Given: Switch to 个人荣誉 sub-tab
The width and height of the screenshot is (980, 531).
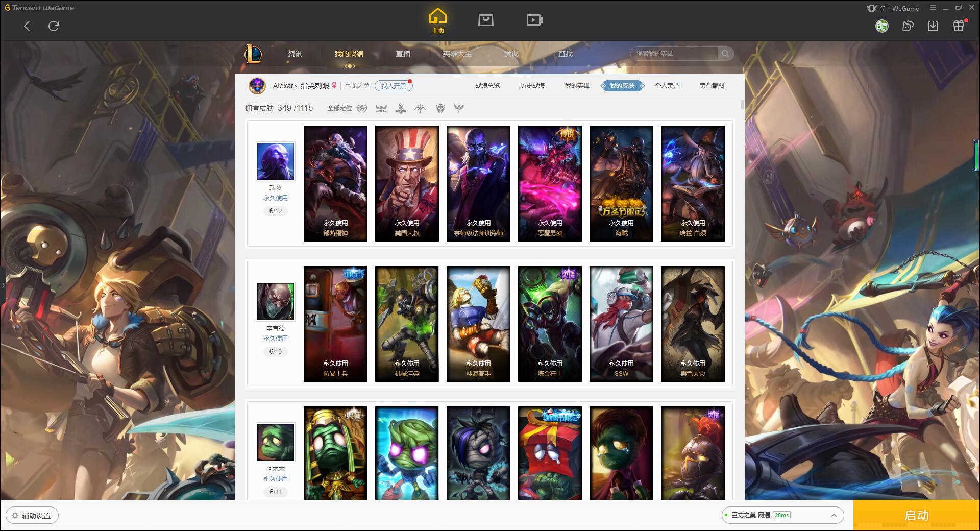Looking at the screenshot, I should click(667, 86).
